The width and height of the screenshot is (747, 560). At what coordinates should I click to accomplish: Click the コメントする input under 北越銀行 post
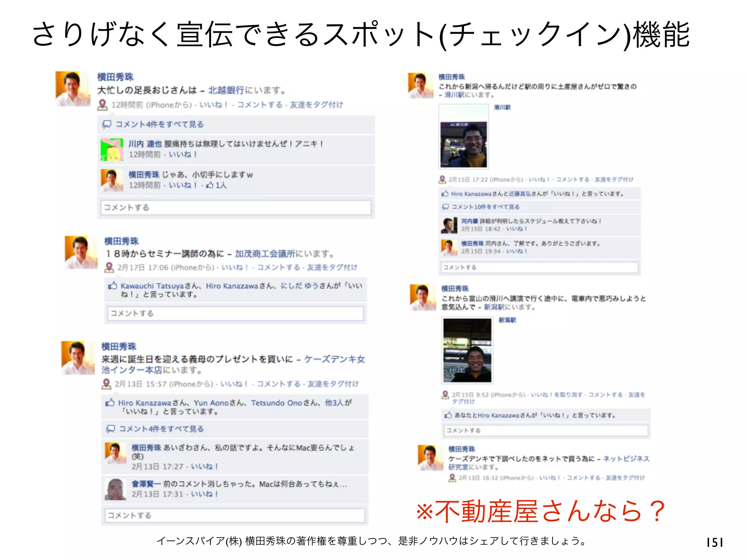236,207
